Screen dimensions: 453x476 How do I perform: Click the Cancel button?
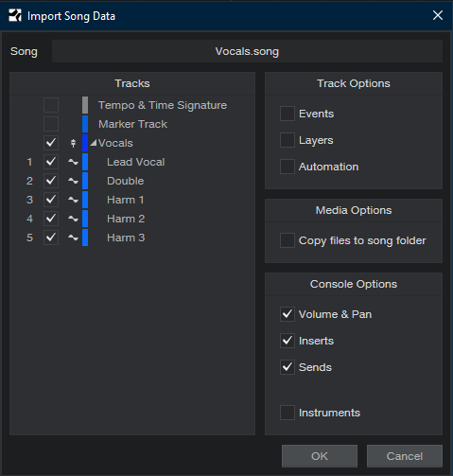[x=405, y=456]
